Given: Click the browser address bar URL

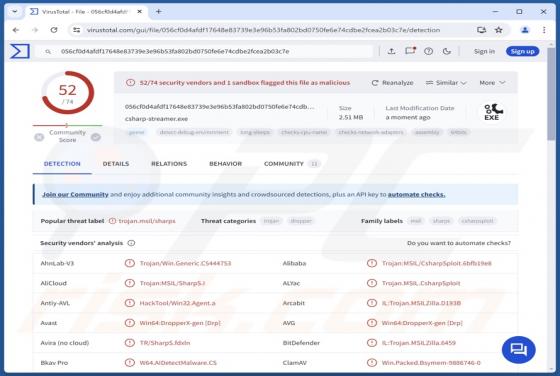Looking at the screenshot, I should [263, 30].
